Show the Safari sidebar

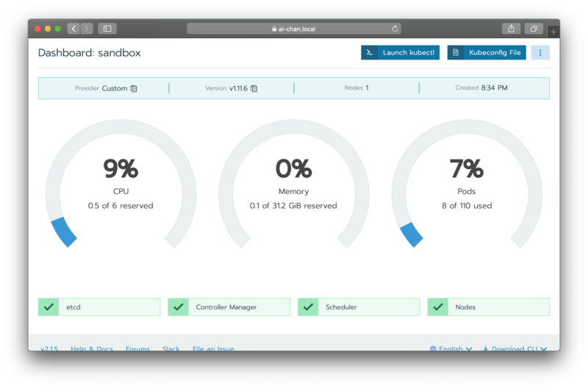point(107,29)
